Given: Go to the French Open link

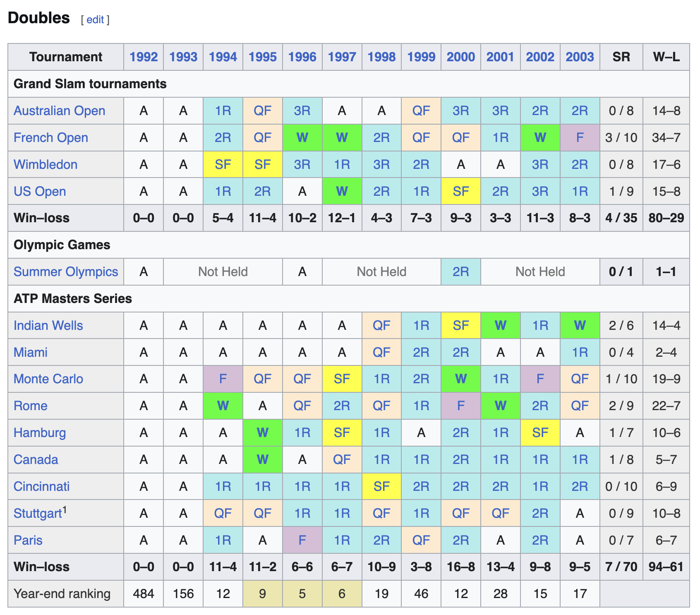Looking at the screenshot, I should pos(51,138).
